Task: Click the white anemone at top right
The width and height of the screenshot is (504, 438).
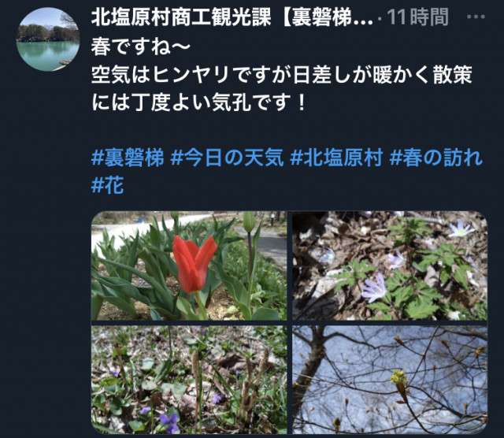Action: (461, 228)
